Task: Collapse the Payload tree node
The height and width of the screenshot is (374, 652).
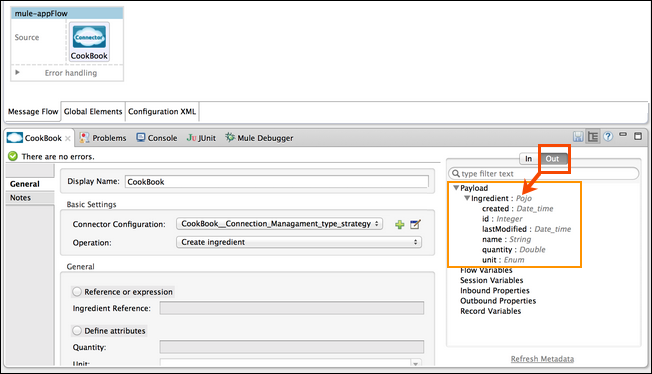Action: (x=456, y=188)
